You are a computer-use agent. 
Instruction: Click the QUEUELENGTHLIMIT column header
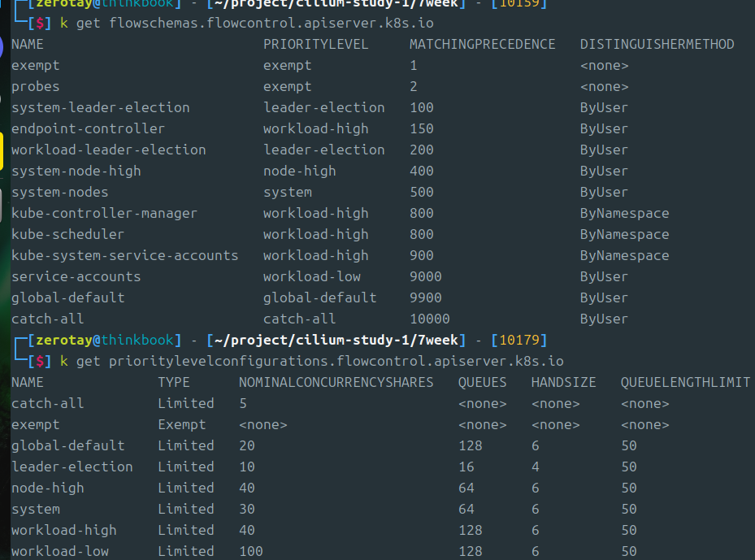[687, 382]
